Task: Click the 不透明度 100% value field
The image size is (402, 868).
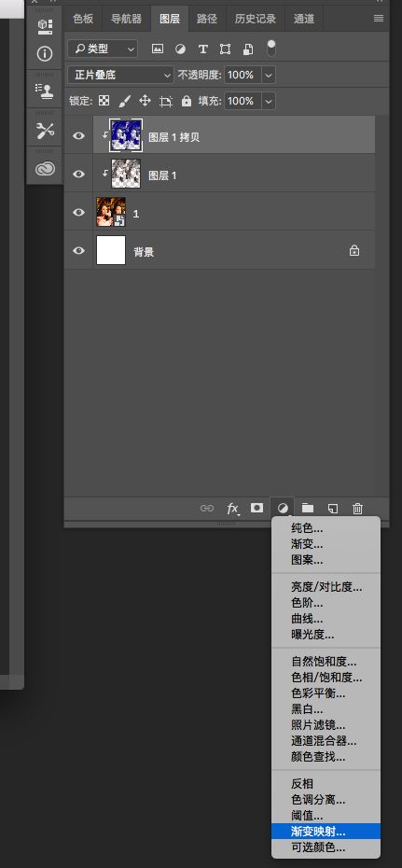Action: 243,75
